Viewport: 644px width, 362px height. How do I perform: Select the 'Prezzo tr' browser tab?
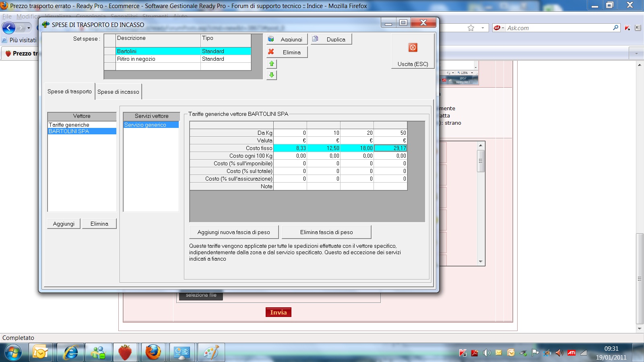pos(21,53)
